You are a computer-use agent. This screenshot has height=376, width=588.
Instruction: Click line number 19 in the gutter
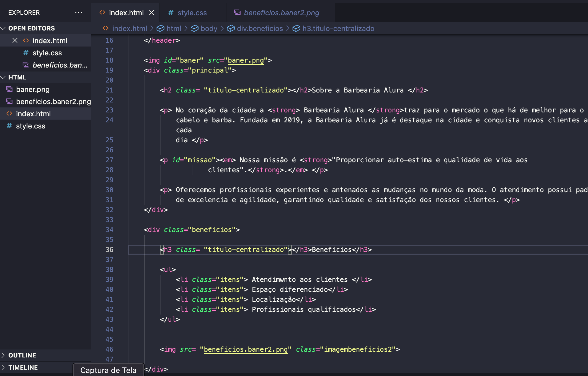(109, 70)
